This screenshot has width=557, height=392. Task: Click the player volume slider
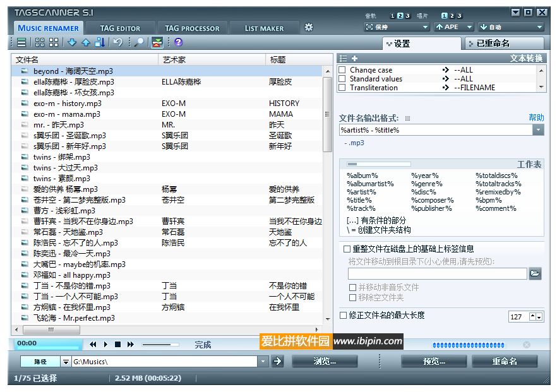pos(160,345)
